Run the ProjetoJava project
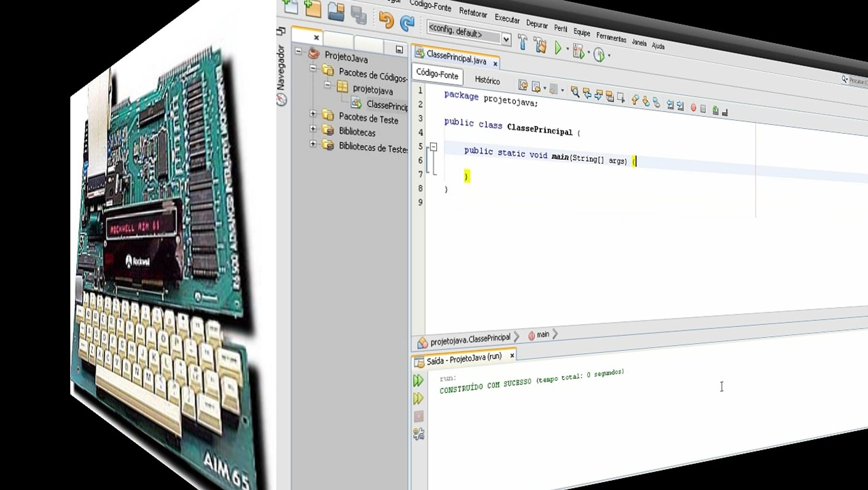Viewport: 868px width, 490px height. (x=558, y=48)
